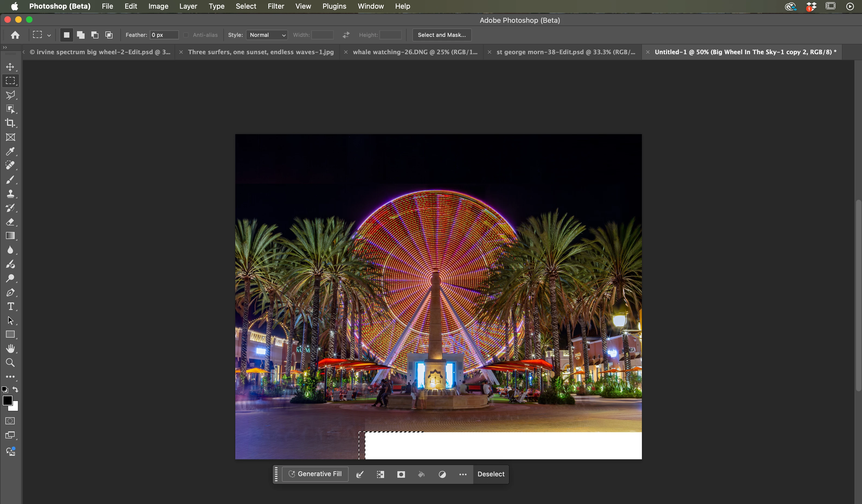This screenshot has height=504, width=862.
Task: Expand the collapsed toolbar double-arrow
Action: pos(5,47)
